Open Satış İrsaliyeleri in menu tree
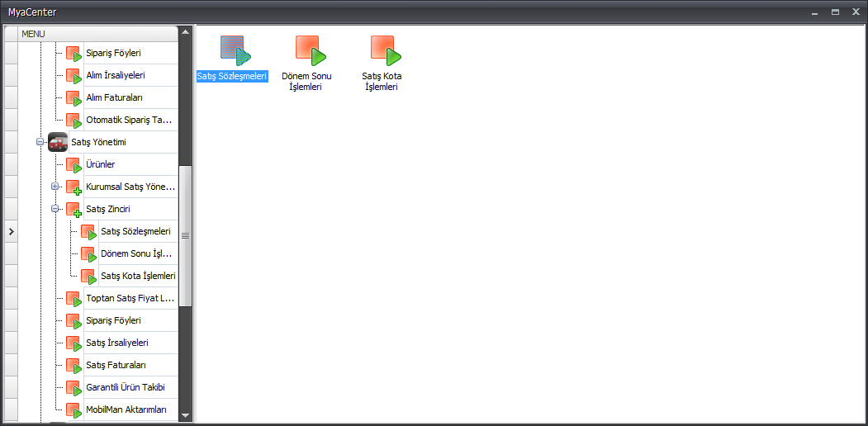 tap(130, 343)
